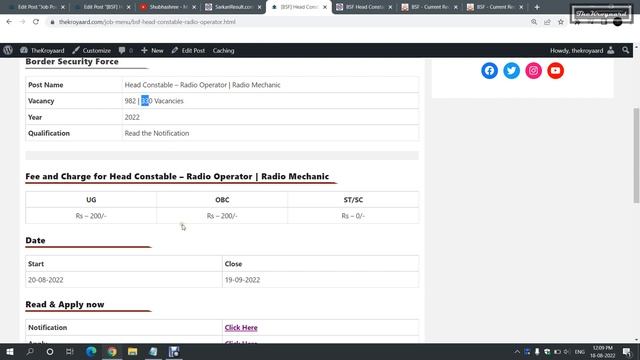Switch to the Edit Post "Job Po" tab

point(36,7)
